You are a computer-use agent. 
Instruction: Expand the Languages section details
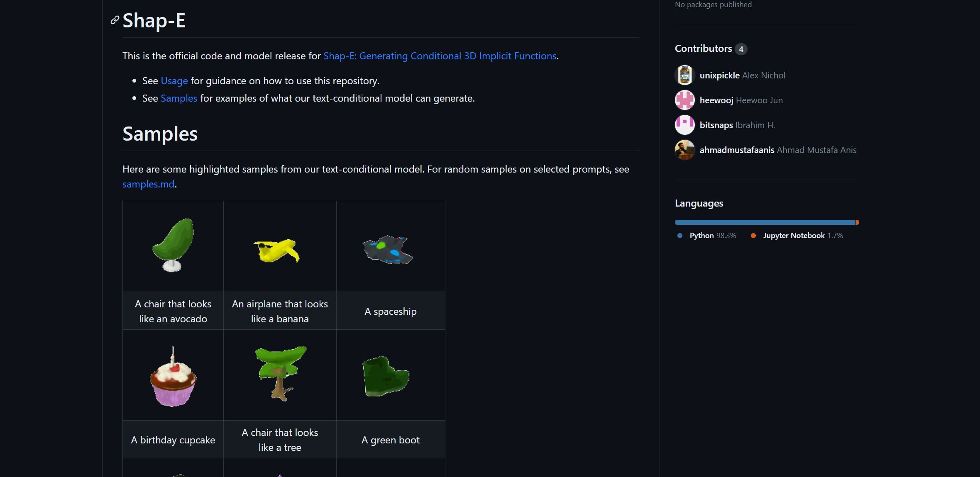[x=699, y=202]
